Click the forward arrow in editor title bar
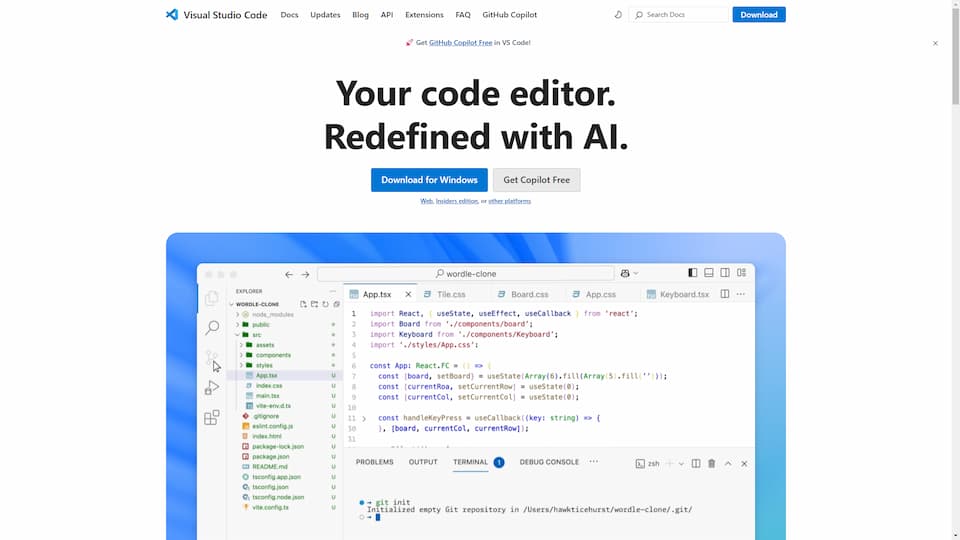 pos(306,275)
